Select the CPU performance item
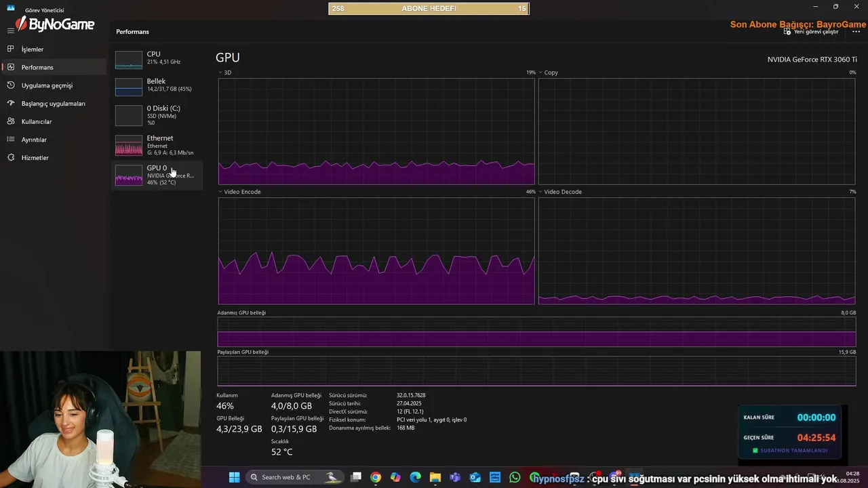The width and height of the screenshot is (868, 488). (x=157, y=58)
